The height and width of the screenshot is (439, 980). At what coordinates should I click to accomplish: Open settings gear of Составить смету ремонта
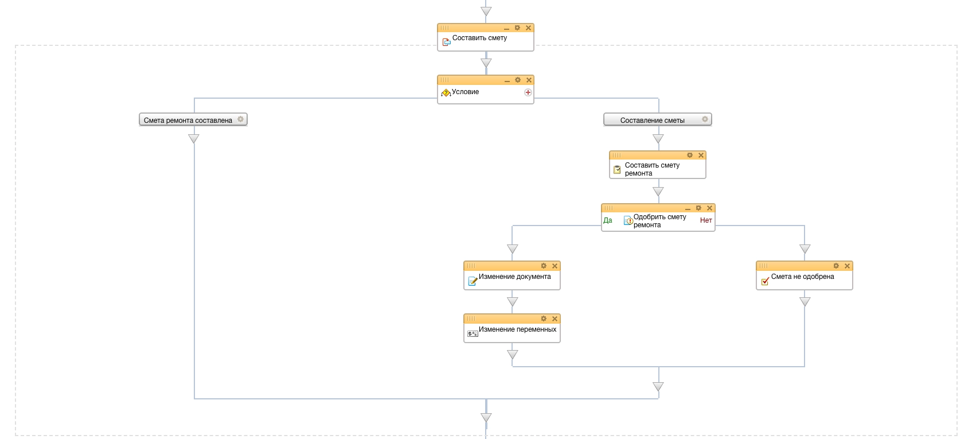coord(689,156)
